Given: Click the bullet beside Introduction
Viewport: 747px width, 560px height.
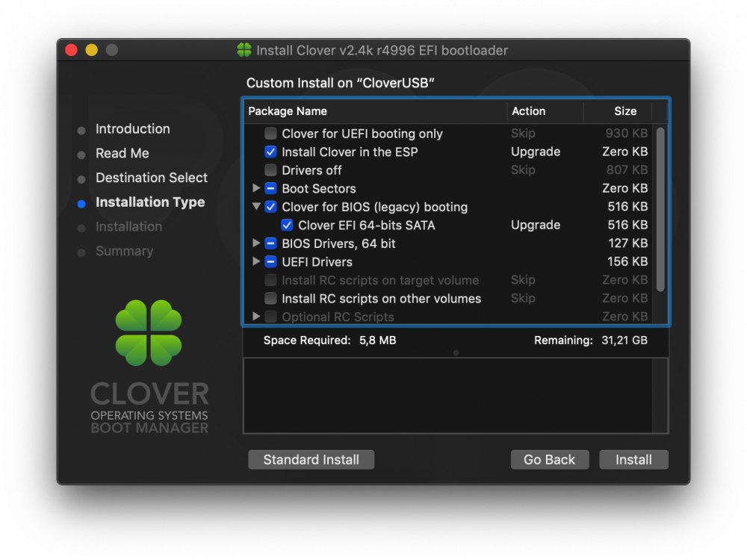Looking at the screenshot, I should click(x=81, y=131).
